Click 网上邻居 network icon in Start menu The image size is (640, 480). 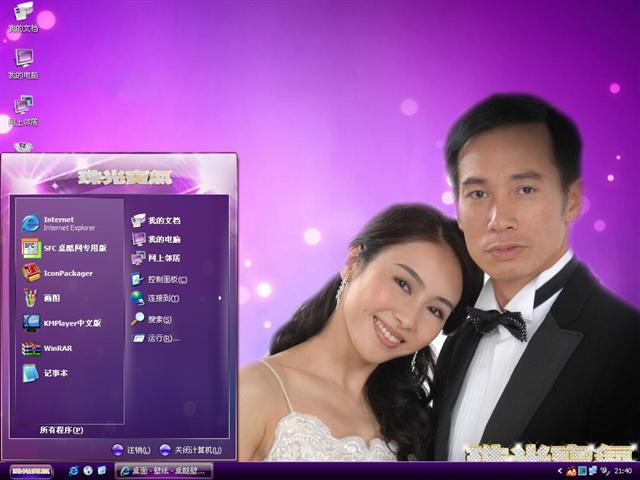pos(138,258)
